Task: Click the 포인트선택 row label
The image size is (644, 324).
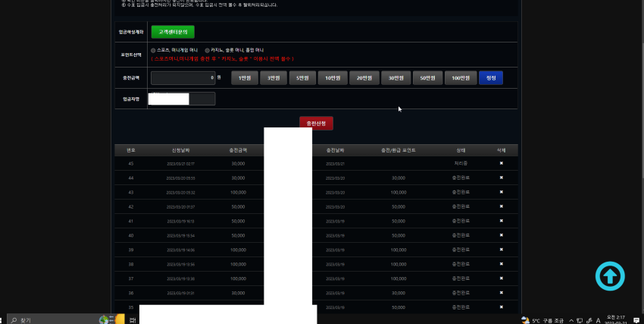Action: click(131, 55)
